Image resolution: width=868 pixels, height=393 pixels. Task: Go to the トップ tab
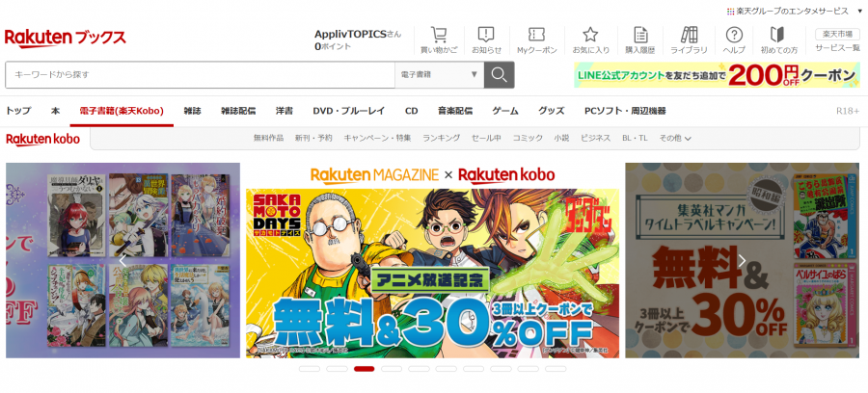click(18, 111)
